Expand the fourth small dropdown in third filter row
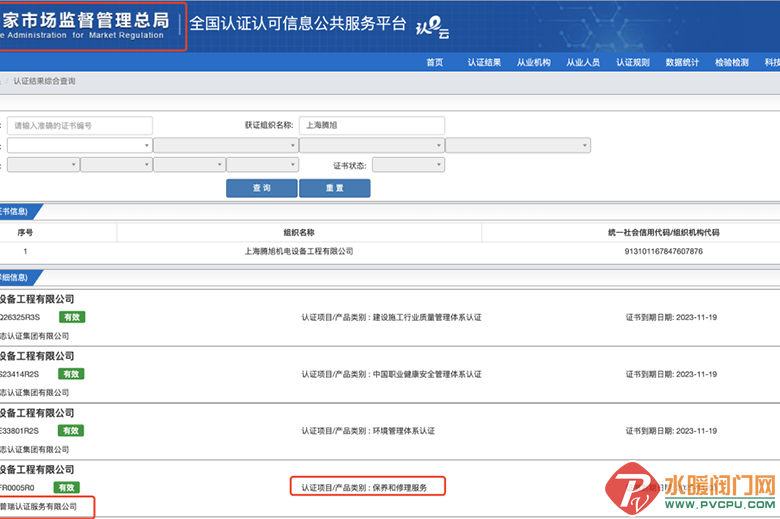 (262, 165)
